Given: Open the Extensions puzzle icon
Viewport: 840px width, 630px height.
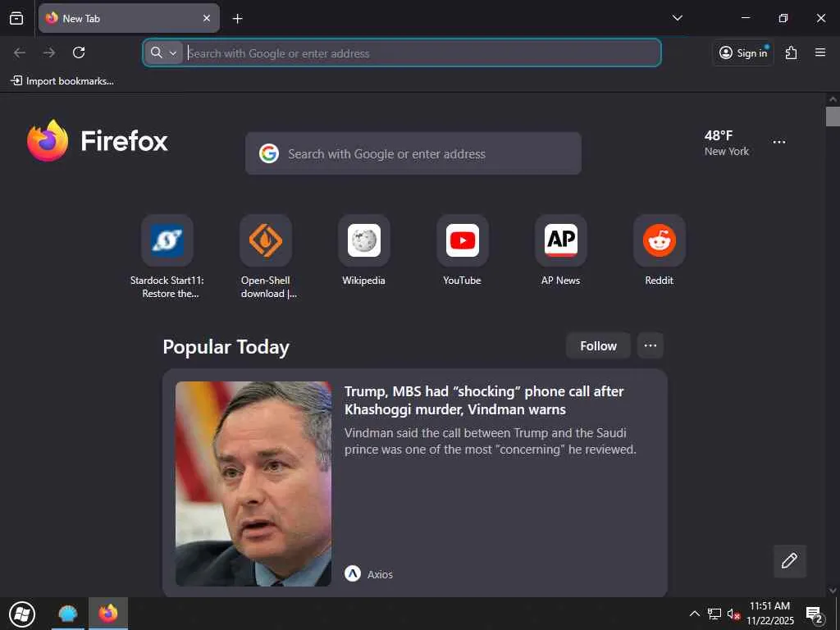Looking at the screenshot, I should point(792,52).
